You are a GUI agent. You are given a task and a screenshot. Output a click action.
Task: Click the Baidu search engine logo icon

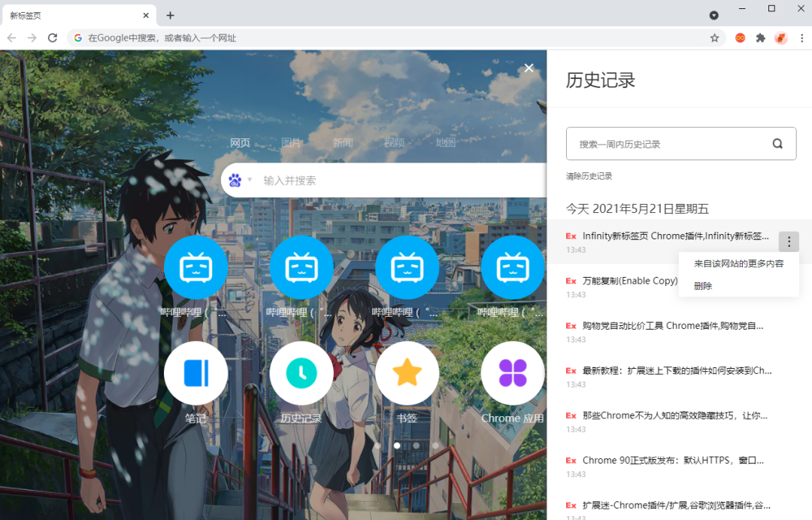click(235, 179)
